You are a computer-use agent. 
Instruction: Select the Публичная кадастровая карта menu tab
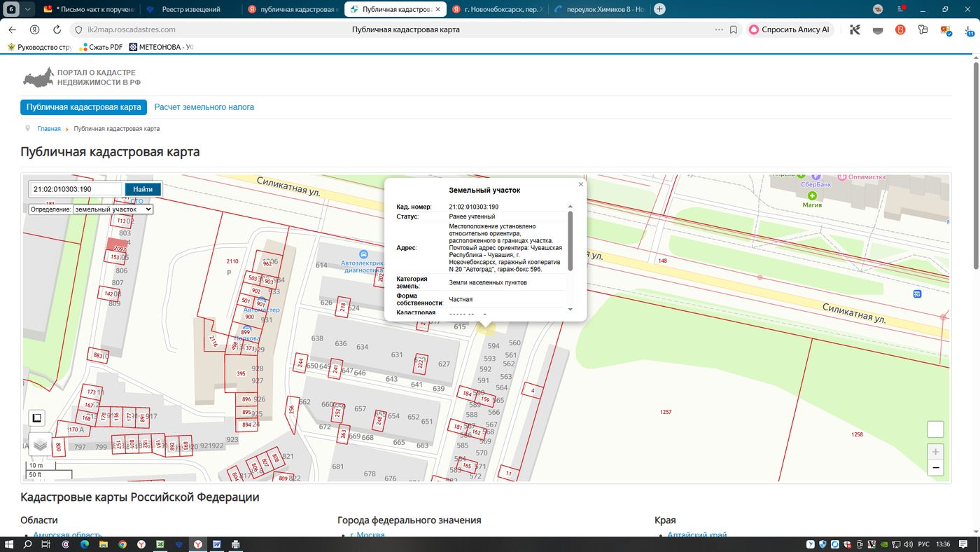pos(84,107)
